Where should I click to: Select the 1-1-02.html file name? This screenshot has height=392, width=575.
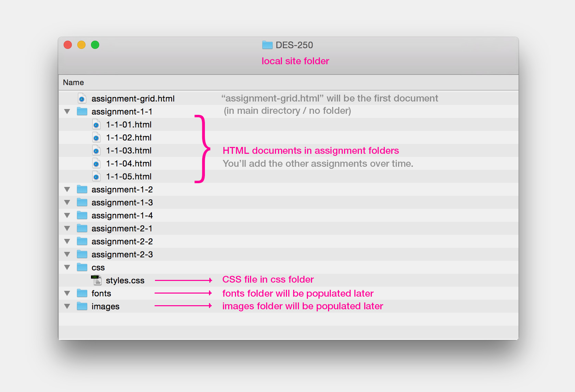pyautogui.click(x=129, y=137)
